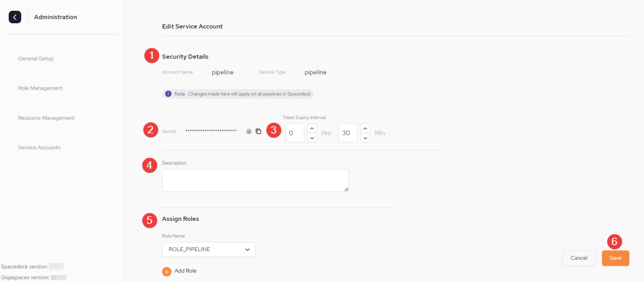Click the back arrow beside Administration

tap(15, 17)
